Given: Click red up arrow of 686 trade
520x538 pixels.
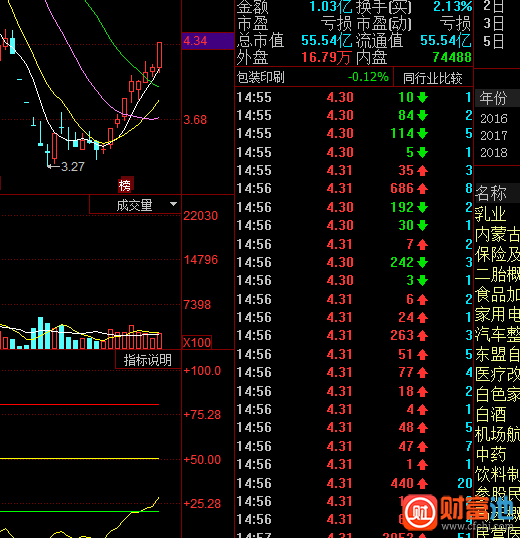Looking at the screenshot, I should tap(423, 189).
